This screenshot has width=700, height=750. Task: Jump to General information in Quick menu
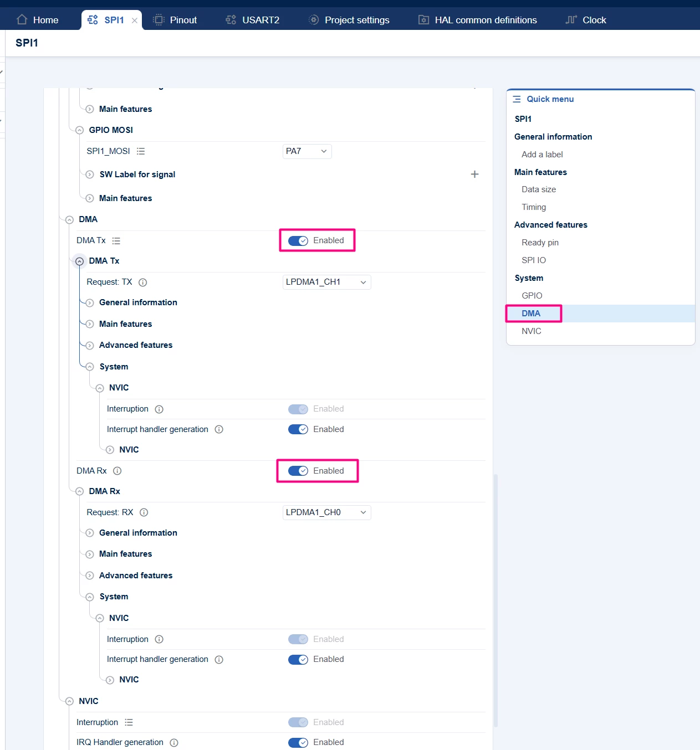[553, 137]
